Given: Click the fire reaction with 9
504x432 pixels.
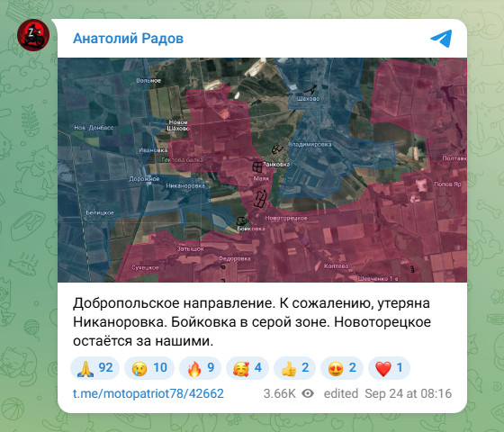Looking at the screenshot, I should pyautogui.click(x=200, y=368).
